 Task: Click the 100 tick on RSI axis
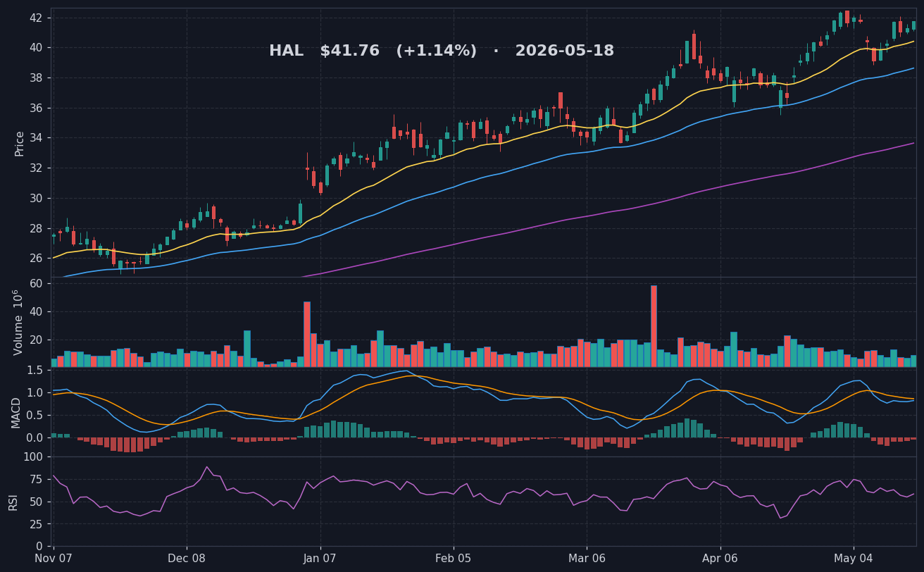pyautogui.click(x=33, y=456)
